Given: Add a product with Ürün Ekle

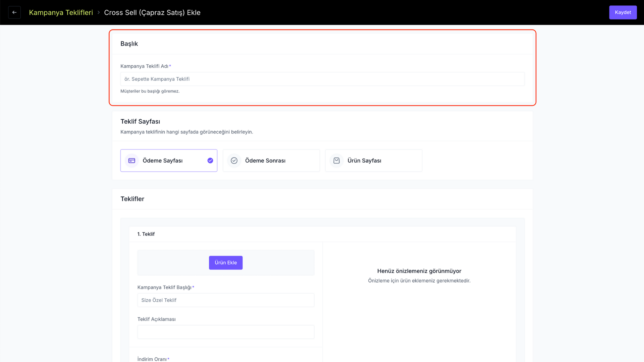Looking at the screenshot, I should click(x=226, y=263).
